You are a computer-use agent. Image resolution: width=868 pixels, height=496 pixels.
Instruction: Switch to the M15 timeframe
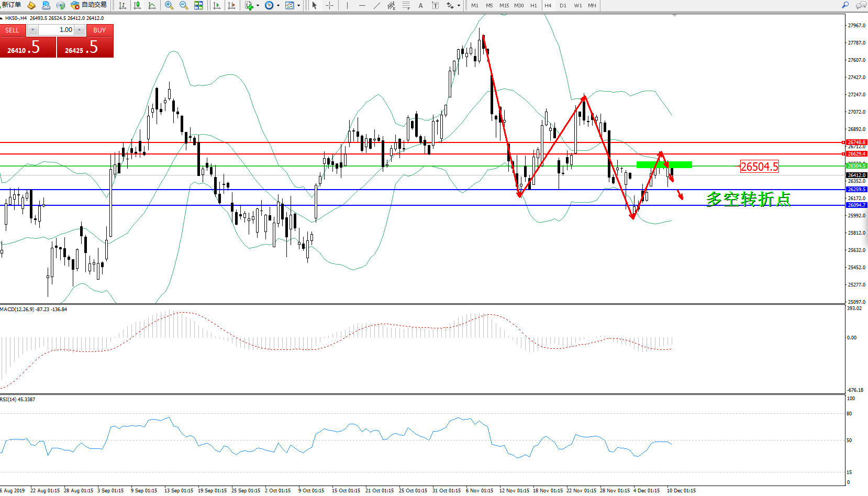pos(504,5)
